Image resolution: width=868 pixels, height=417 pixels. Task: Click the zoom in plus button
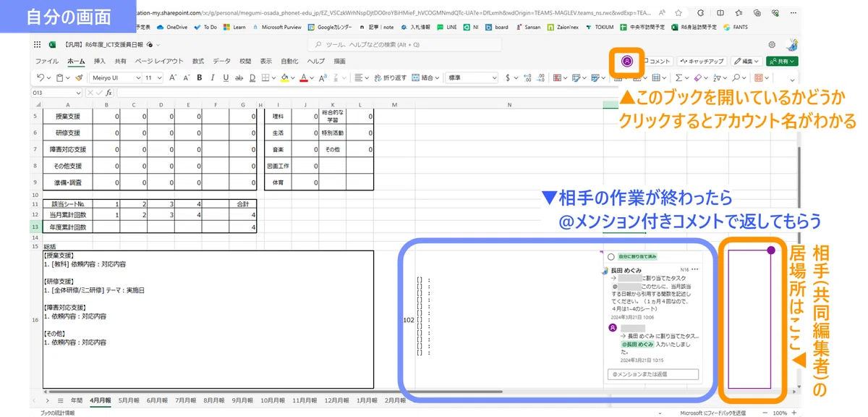[x=794, y=413]
